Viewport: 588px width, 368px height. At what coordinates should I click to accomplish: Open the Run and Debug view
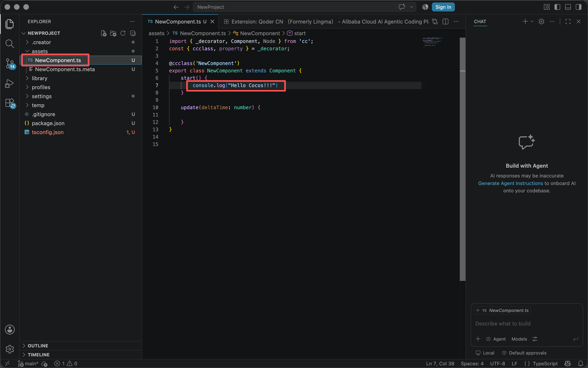pos(9,83)
